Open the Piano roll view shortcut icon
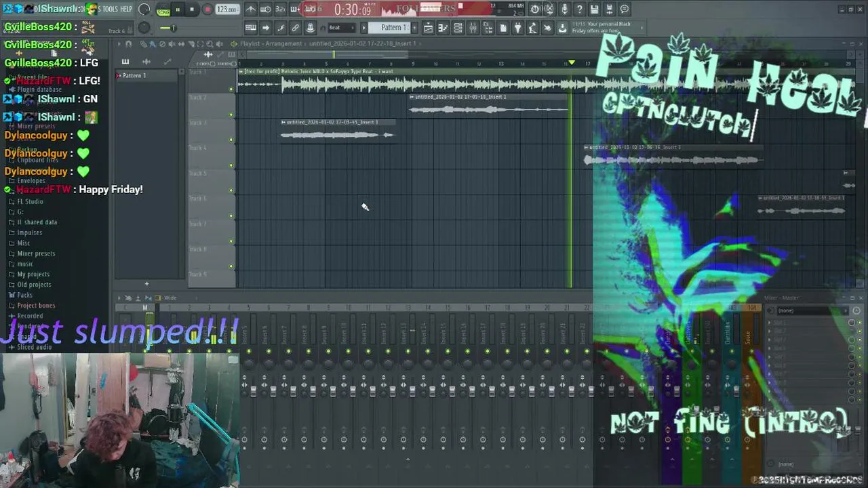This screenshot has width=868, height=488. coord(443,28)
